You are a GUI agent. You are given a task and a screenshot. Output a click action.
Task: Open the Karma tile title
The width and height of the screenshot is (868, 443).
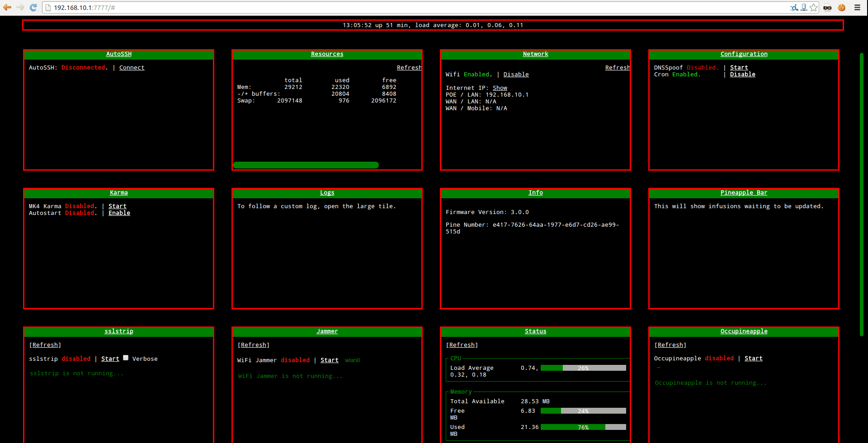pyautogui.click(x=119, y=193)
